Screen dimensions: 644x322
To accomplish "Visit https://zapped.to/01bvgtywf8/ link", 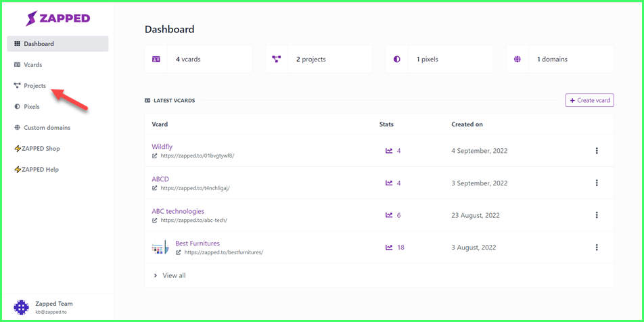I will pyautogui.click(x=198, y=156).
